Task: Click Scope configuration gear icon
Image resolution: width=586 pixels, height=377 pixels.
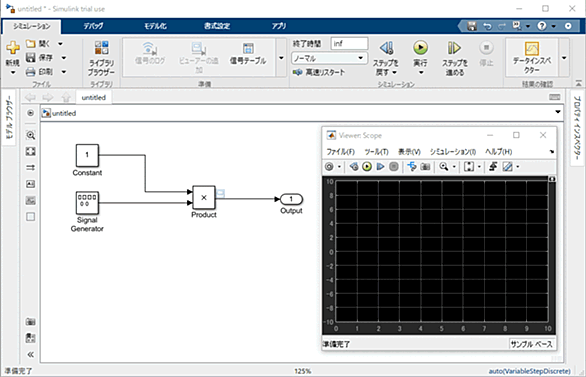Action: pos(329,167)
